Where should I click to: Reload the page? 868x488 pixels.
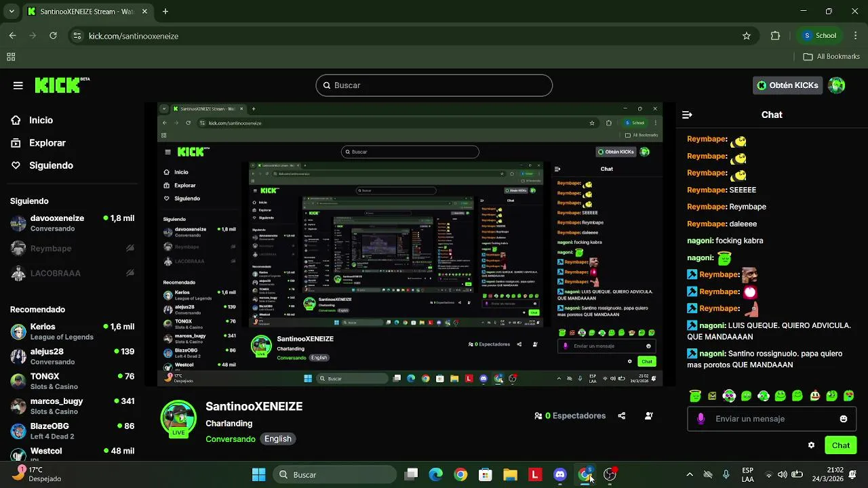53,36
